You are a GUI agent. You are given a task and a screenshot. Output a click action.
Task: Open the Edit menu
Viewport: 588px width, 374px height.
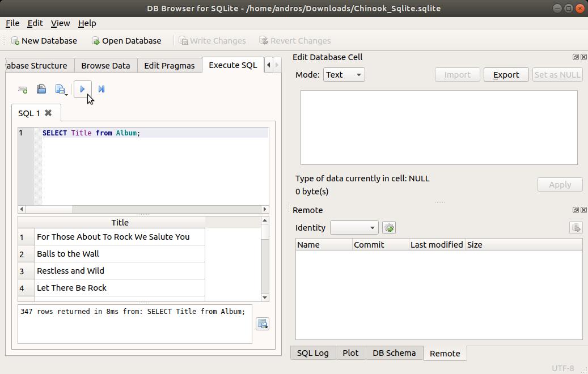coord(35,23)
